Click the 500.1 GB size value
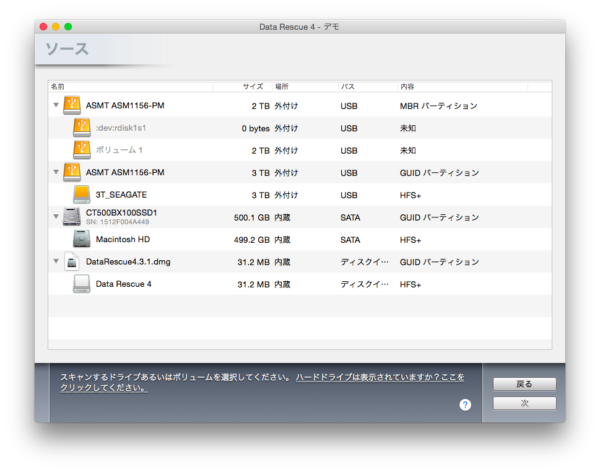 pyautogui.click(x=252, y=217)
